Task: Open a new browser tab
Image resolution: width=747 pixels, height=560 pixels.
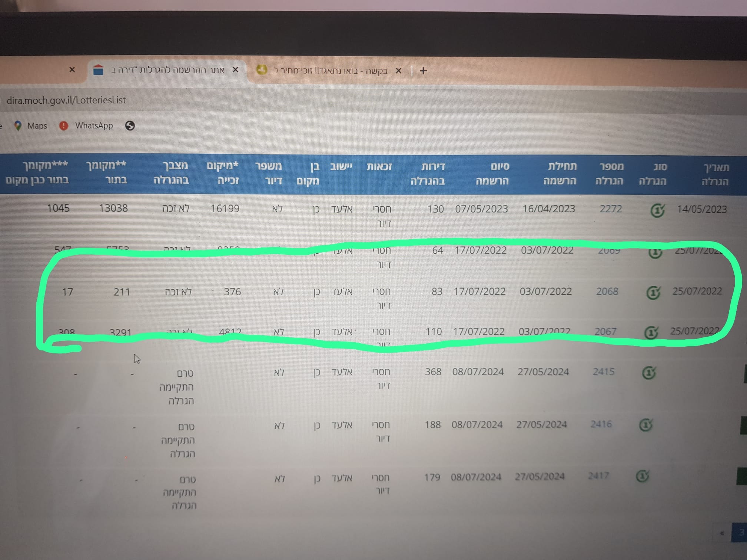Action: pos(423,71)
